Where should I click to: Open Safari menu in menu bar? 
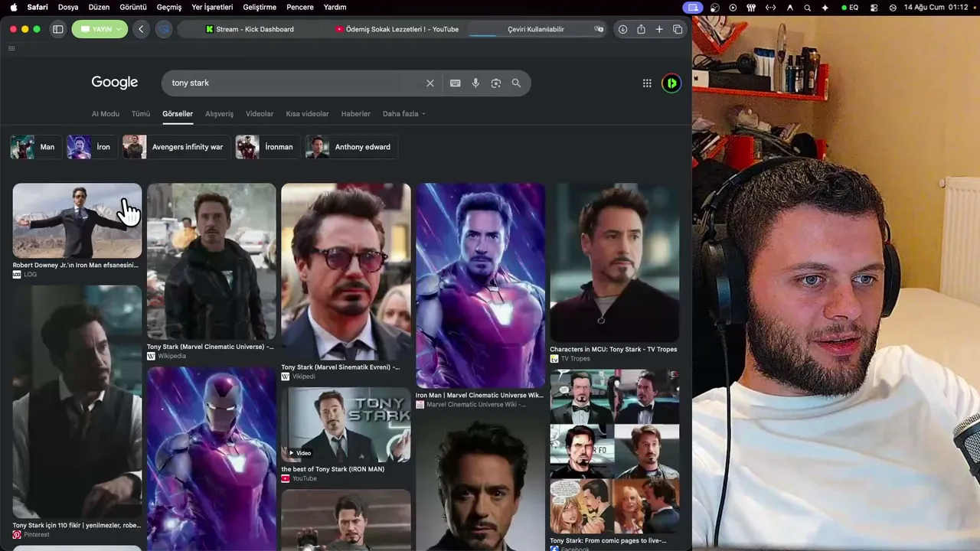coord(38,7)
